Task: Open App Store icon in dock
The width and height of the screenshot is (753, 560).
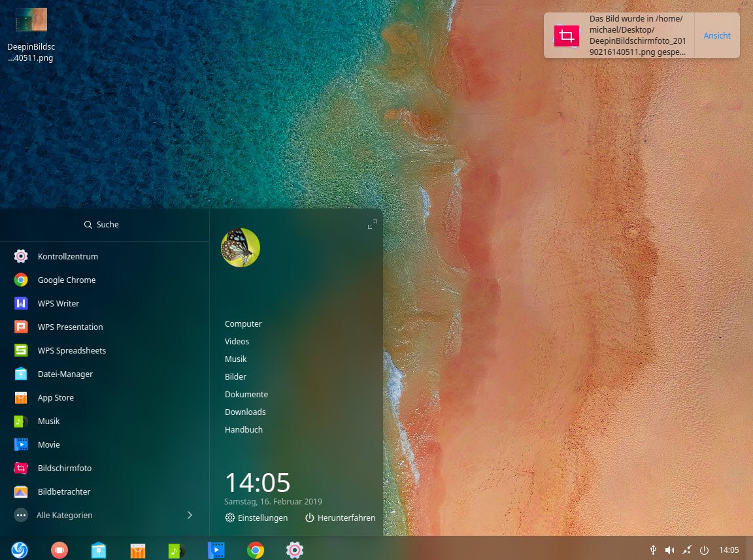Action: point(138,550)
